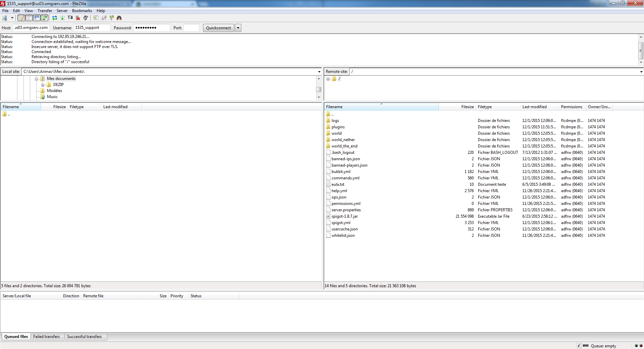
Task: Sort remote list by Permissions column
Action: coord(572,107)
